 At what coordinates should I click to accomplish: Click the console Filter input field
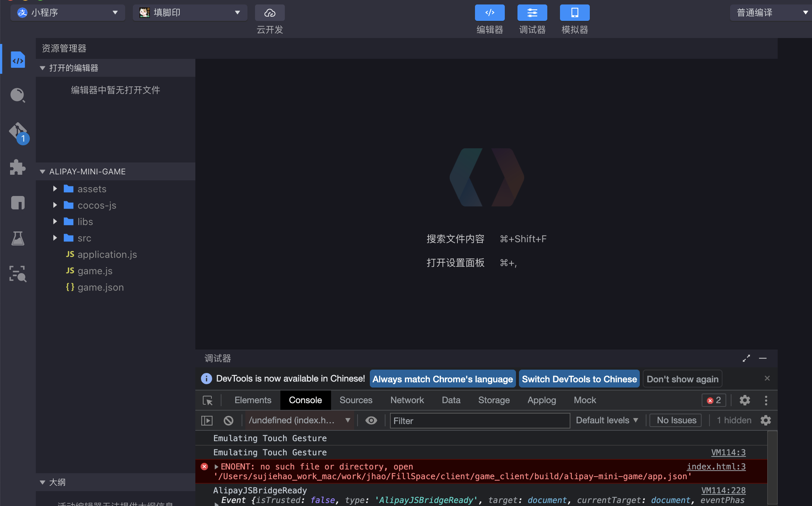coord(479,421)
